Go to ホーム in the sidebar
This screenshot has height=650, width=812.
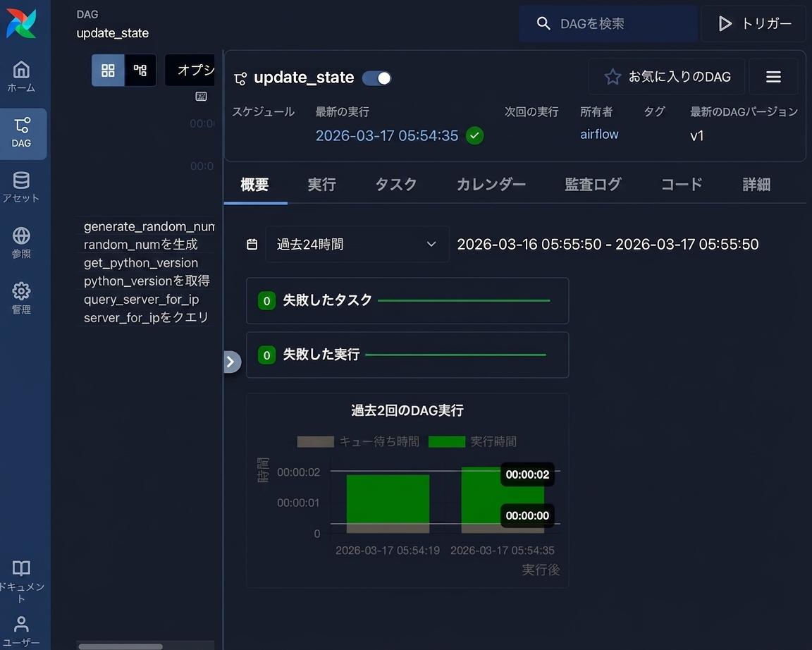(x=21, y=77)
